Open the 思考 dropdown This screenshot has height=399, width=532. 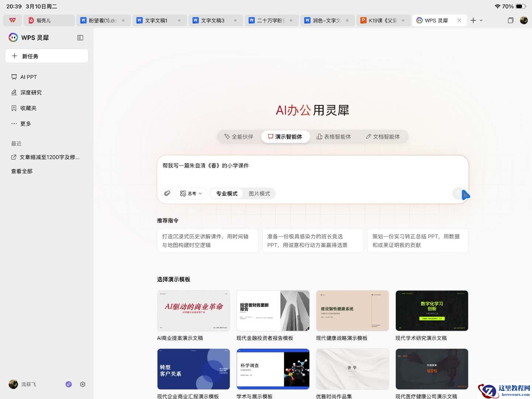coord(191,194)
